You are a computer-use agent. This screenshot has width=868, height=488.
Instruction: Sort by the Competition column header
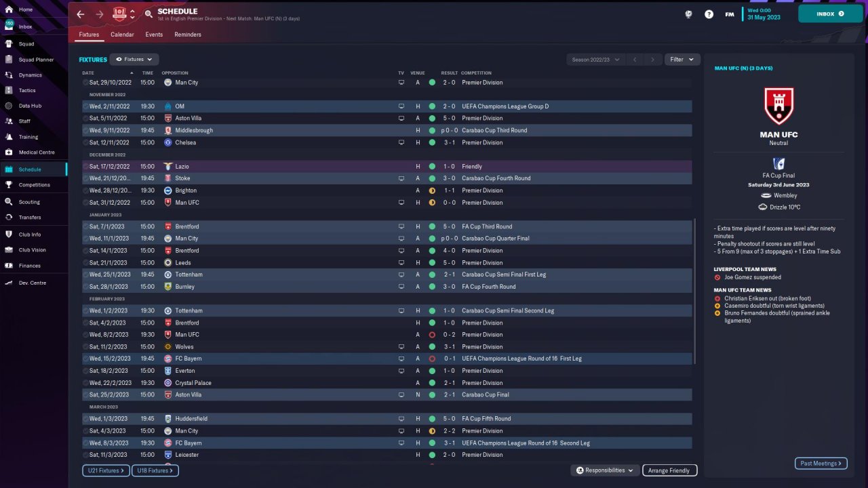pos(476,73)
